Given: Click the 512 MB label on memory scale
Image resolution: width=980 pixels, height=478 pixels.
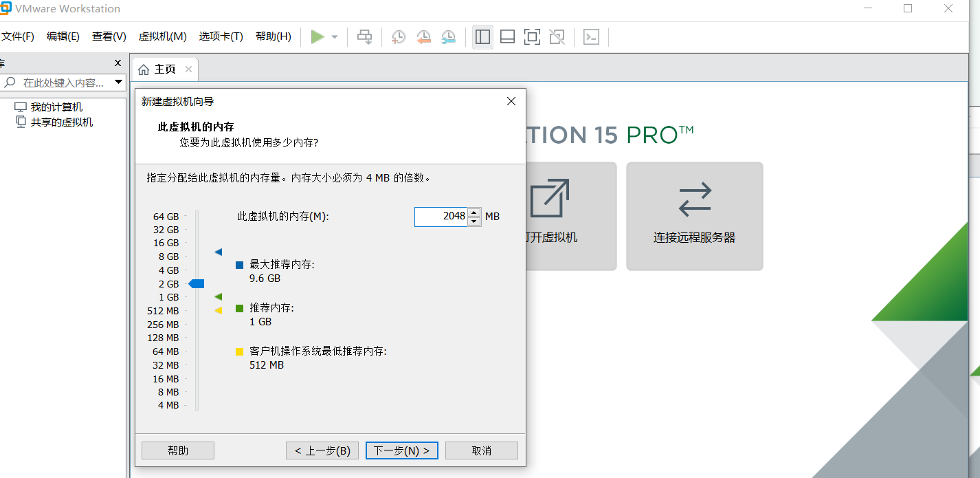Looking at the screenshot, I should coord(163,311).
